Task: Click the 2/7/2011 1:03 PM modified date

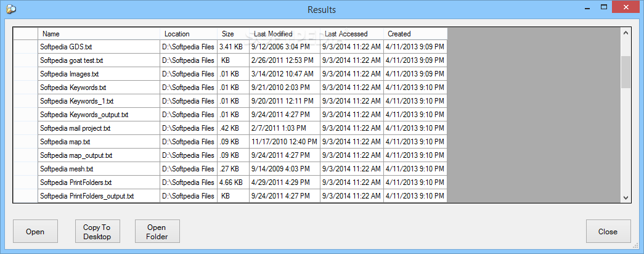Action: tap(285, 128)
